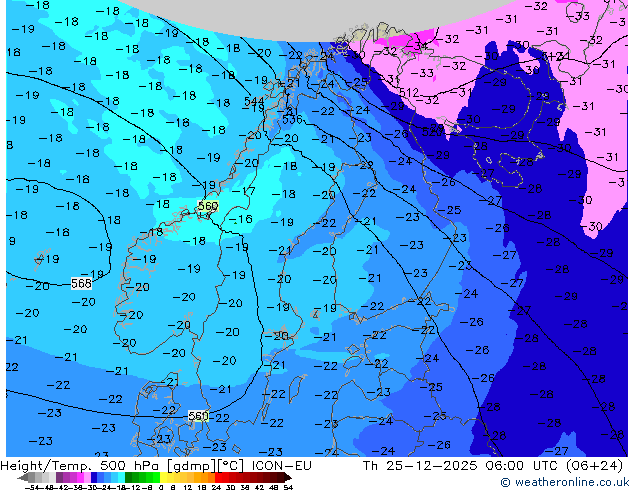Image resolution: width=634 pixels, height=490 pixels.
Task: Click the right arrow tip of the color scale
Action: coord(290,478)
